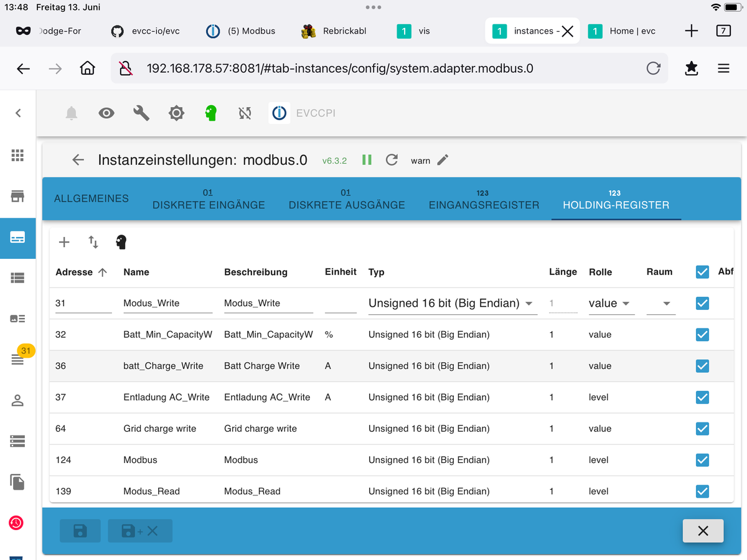Uncheck the checkbox in the Modbus row
Image resolution: width=747 pixels, height=560 pixels.
(702, 460)
